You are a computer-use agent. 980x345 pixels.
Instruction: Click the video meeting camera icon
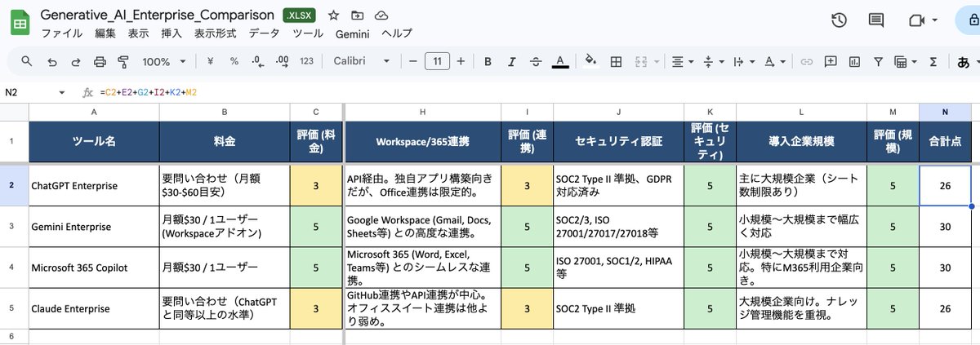click(x=915, y=21)
